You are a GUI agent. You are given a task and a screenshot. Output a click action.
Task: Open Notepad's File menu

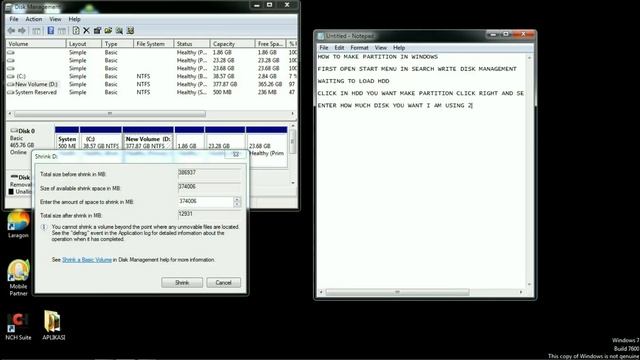[324, 48]
